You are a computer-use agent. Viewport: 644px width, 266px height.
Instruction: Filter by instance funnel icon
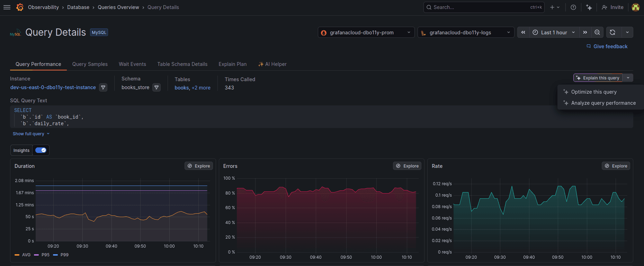(103, 87)
